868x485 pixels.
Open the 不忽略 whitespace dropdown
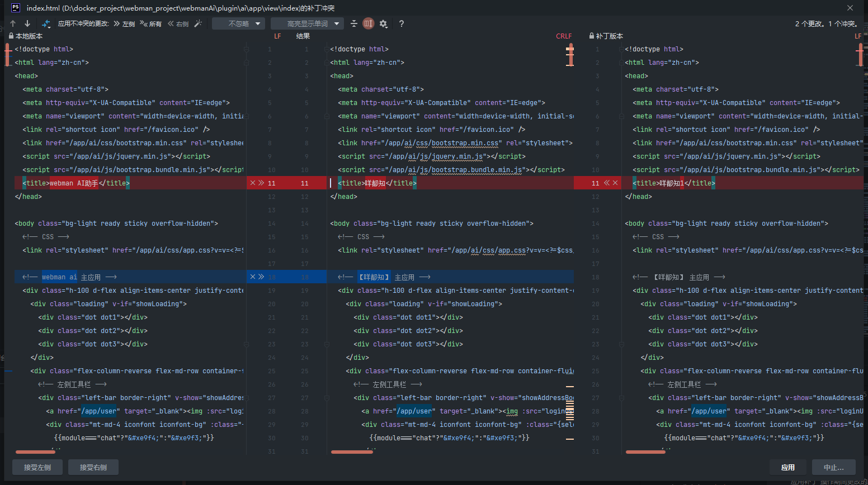(238, 23)
